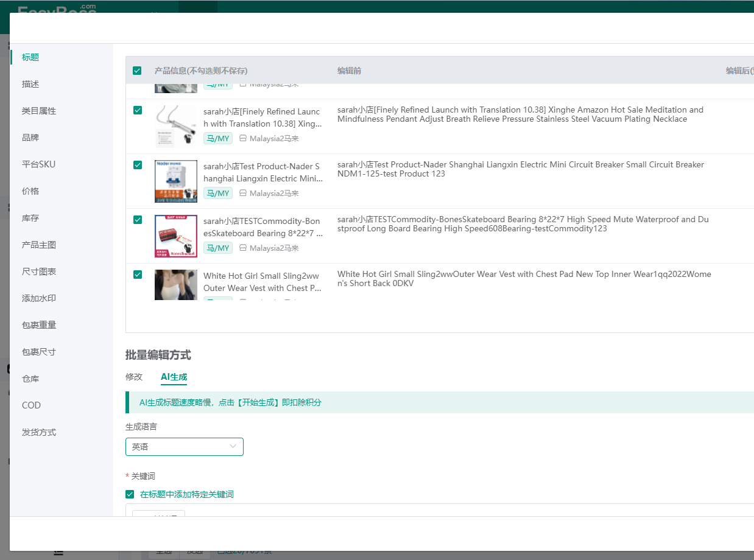This screenshot has height=560, width=754.
Task: Select the 标题 sidebar item
Action: point(30,57)
